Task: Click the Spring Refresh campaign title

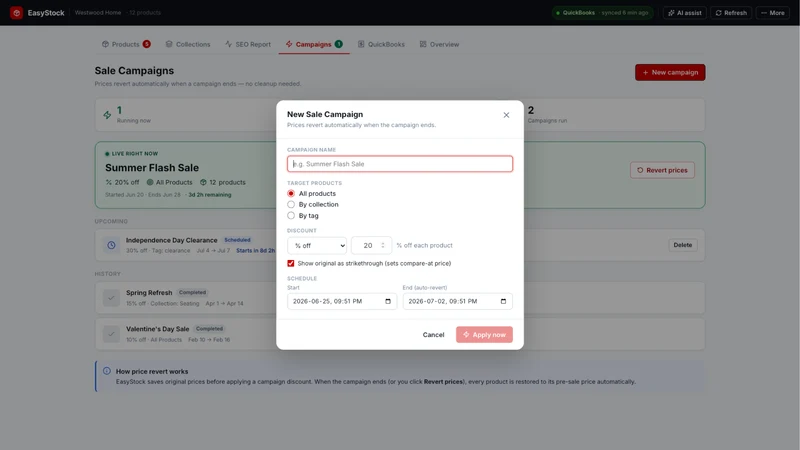Action: click(149, 292)
